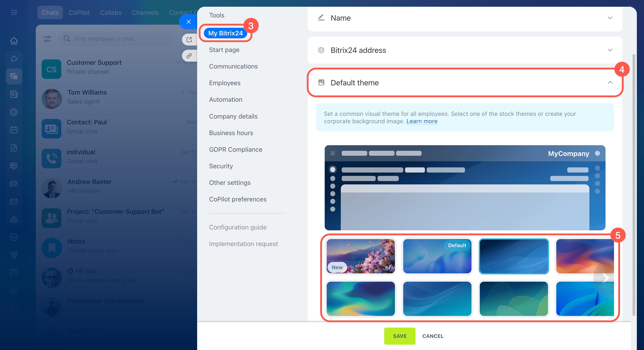Select My Bitrix24 settings section
644x350 pixels.
[225, 33]
